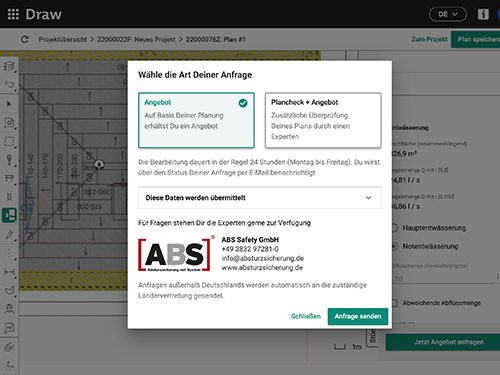Choose the Plancheck + Angebot option
The width and height of the screenshot is (500, 375).
[x=323, y=120]
